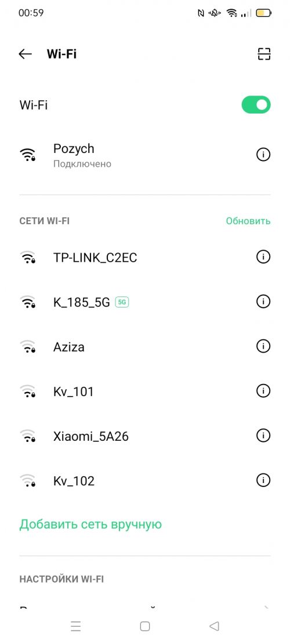Screen dimensions: 290x644
Task: Open info for connected Pozych network
Action: (263, 155)
